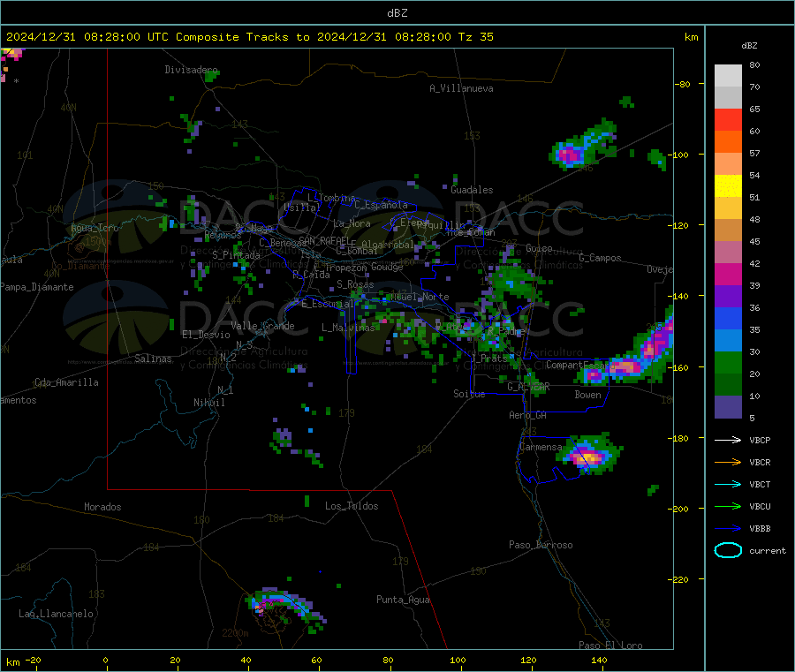Select the light gray swatch between 70 and 80

(x=728, y=76)
